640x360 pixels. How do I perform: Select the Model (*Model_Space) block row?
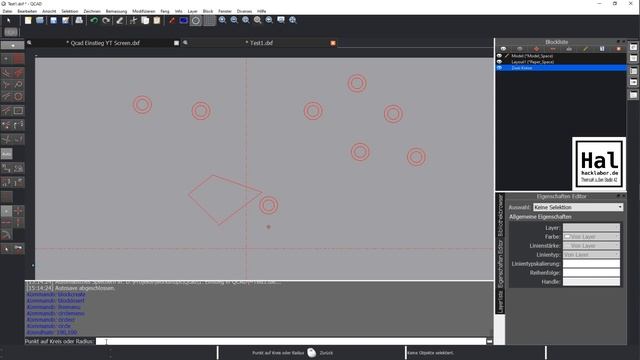(561, 56)
